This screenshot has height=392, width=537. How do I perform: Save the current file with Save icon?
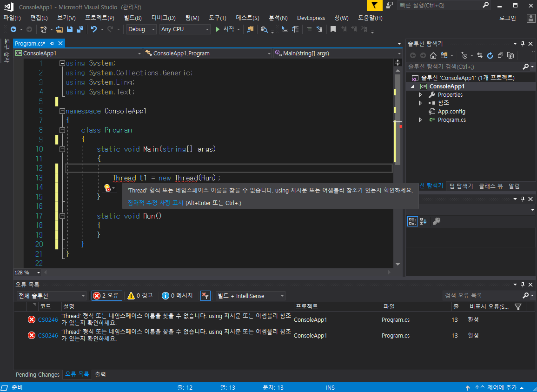click(x=70, y=29)
